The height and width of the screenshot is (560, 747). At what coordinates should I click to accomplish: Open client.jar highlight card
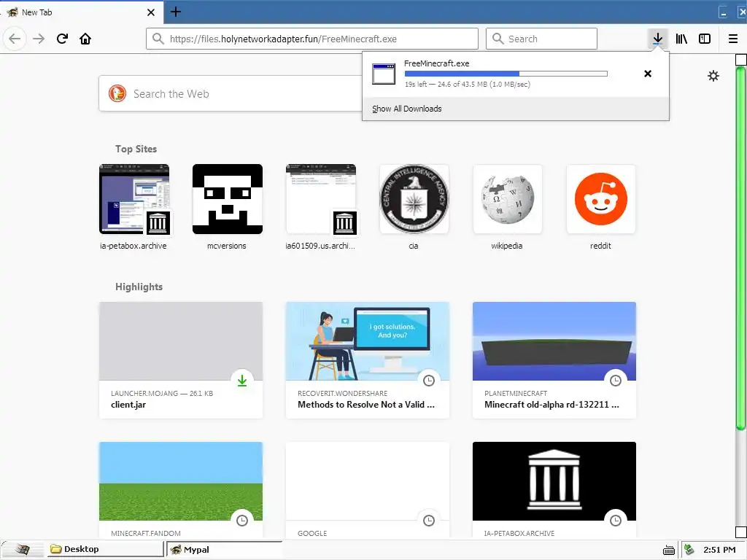(x=181, y=360)
